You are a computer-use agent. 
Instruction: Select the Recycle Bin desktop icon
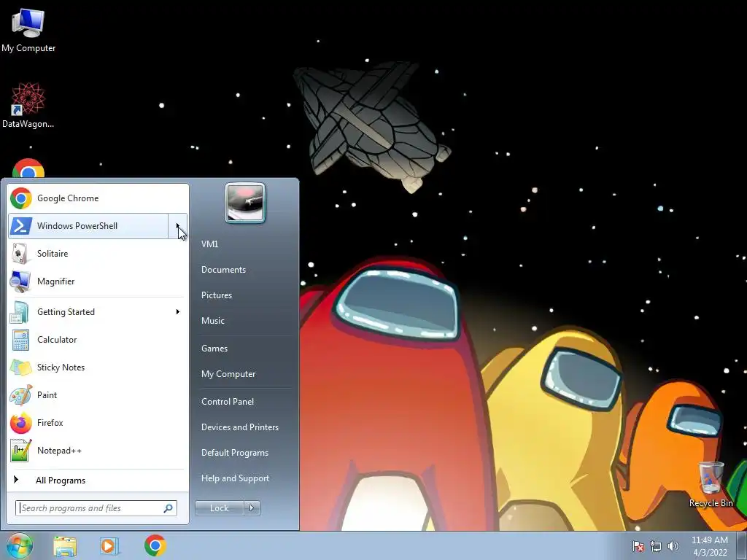(711, 484)
